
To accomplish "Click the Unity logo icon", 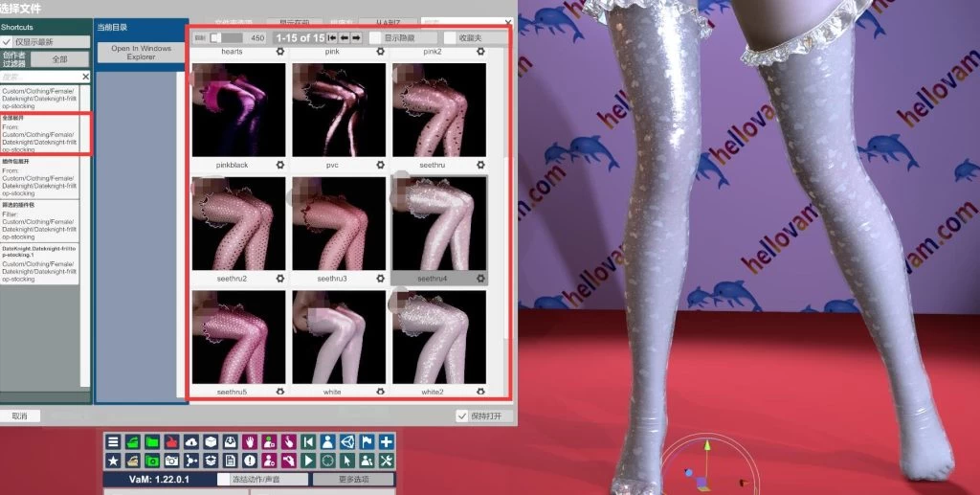I will 347,441.
